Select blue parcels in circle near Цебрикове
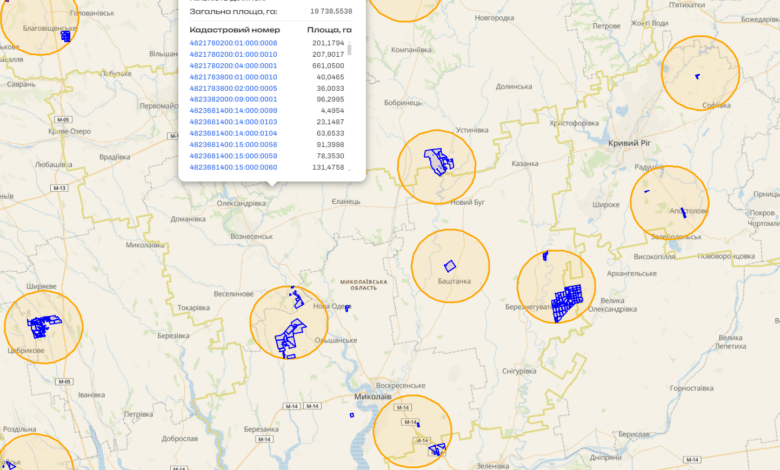 click(x=43, y=324)
